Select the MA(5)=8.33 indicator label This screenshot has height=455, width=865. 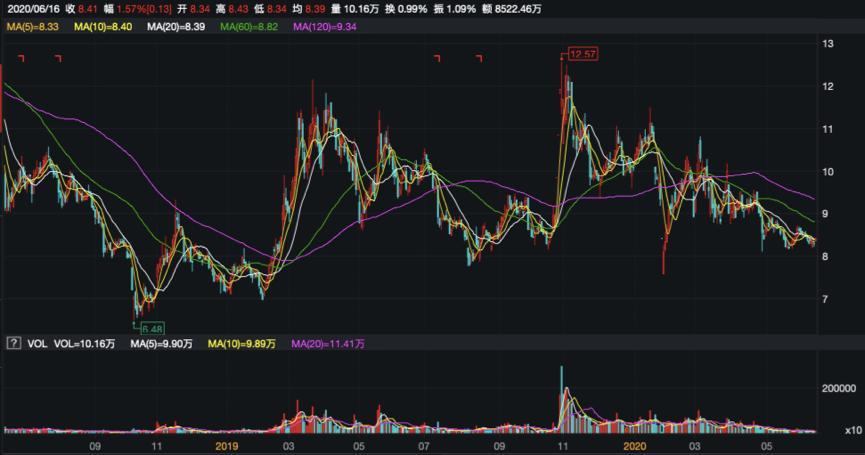(32, 26)
